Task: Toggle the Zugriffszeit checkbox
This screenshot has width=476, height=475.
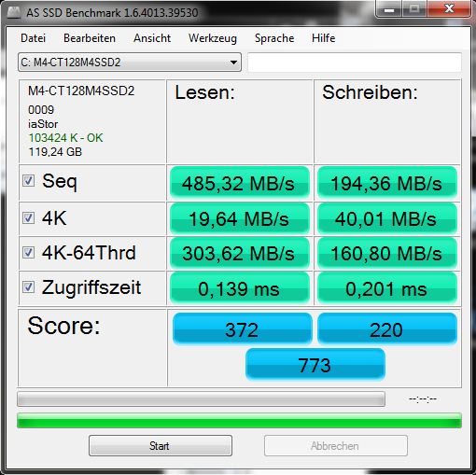Action: click(28, 286)
